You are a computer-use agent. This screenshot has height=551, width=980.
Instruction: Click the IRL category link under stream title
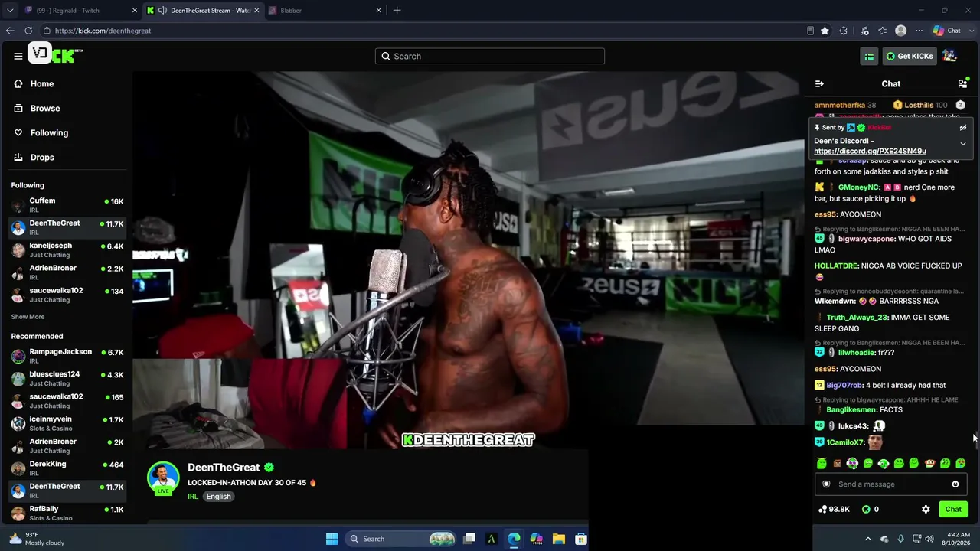193,497
